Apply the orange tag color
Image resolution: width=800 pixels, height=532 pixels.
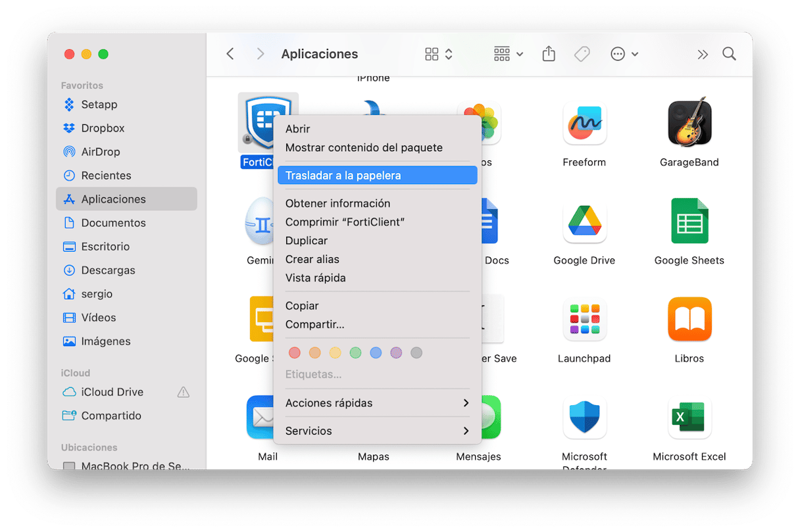pos(315,353)
